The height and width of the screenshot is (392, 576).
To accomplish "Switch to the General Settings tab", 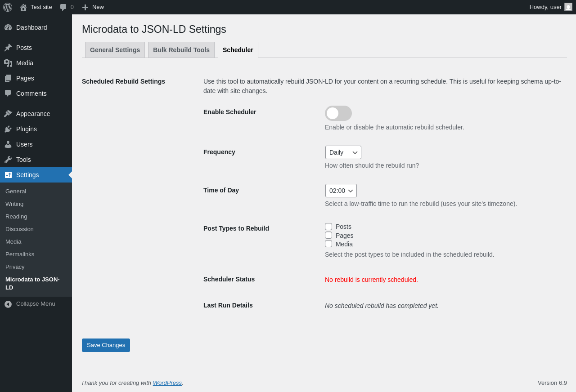I will (x=115, y=50).
